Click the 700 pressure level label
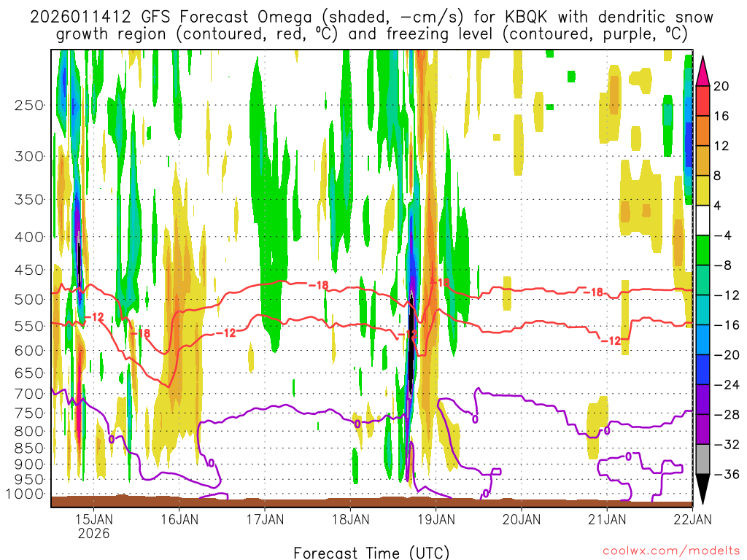Viewport: 747px width, 560px height. pos(29,394)
